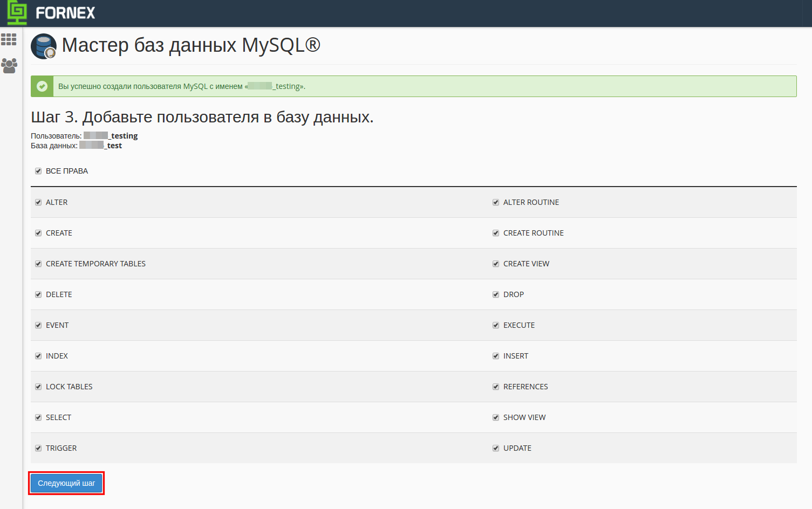Uncheck the ALTER ROUTINE privilege

coord(496,202)
